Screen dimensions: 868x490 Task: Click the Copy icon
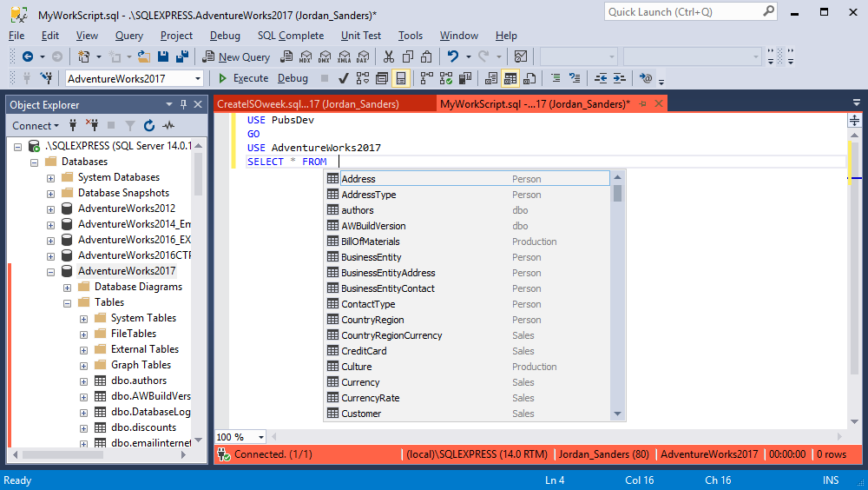click(x=408, y=56)
